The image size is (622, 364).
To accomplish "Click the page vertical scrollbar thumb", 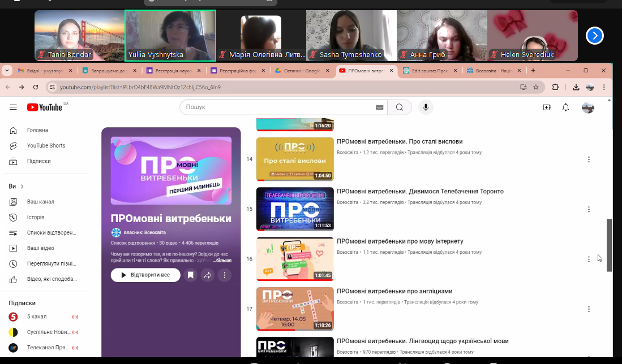I will (610, 245).
